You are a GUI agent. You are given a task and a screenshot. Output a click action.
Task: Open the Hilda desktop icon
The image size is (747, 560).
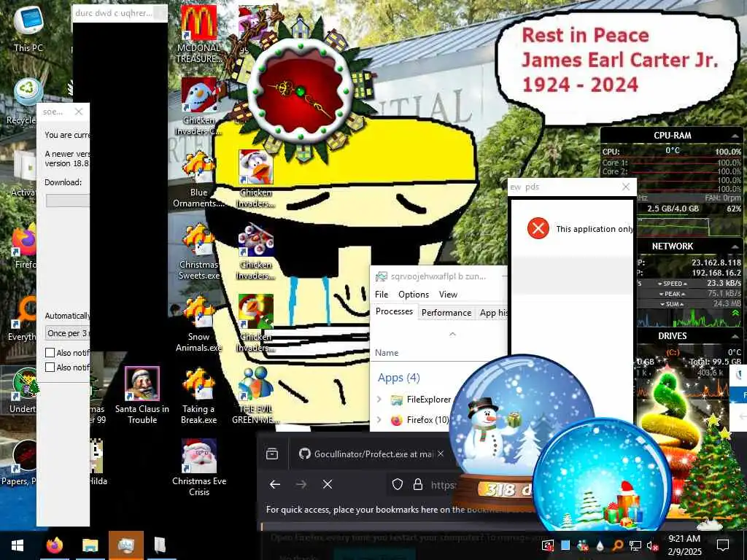(x=98, y=463)
